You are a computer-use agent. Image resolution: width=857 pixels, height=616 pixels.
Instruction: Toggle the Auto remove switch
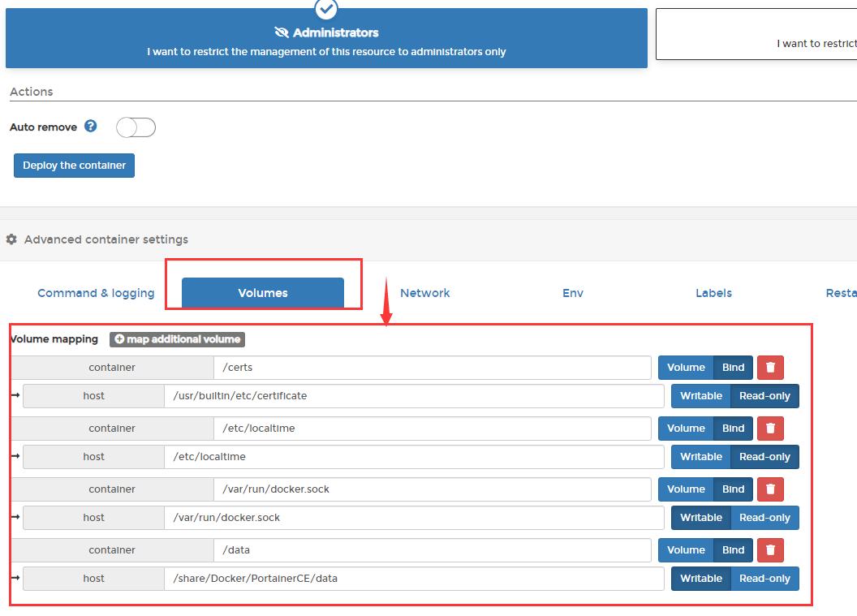click(x=136, y=127)
